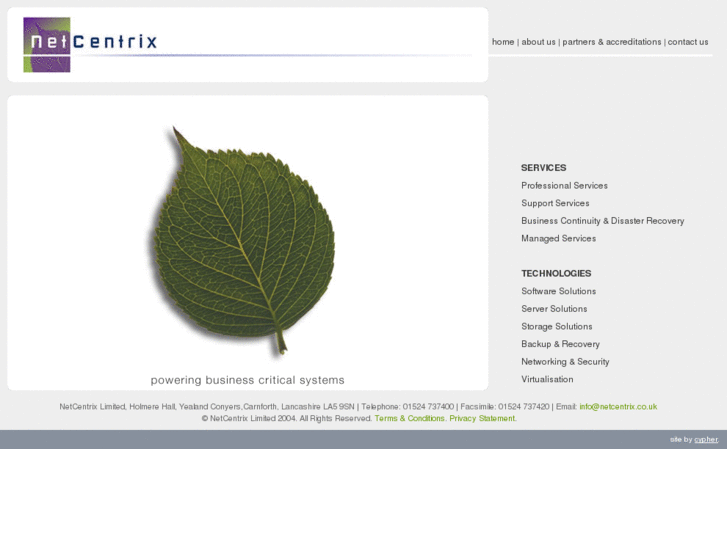Click the green leaf image
Viewport: 727px width, 545px height.
[243, 241]
